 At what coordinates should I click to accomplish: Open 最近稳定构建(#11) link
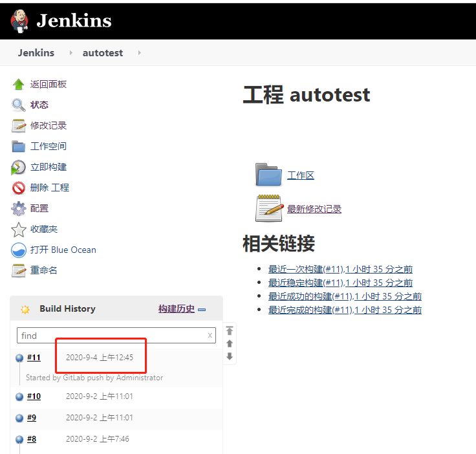coord(340,283)
